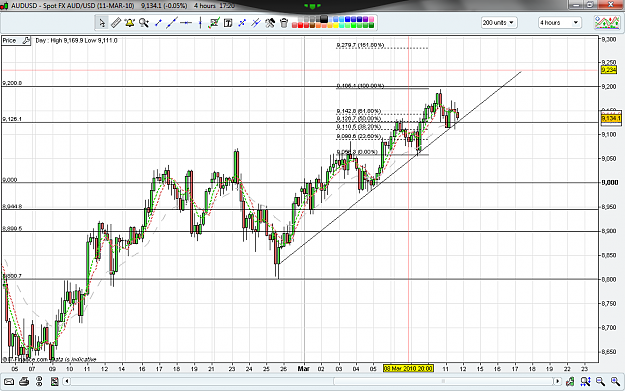625x391 pixels.
Task: Click the chain link icon in bottom bar
Action: (39, 381)
